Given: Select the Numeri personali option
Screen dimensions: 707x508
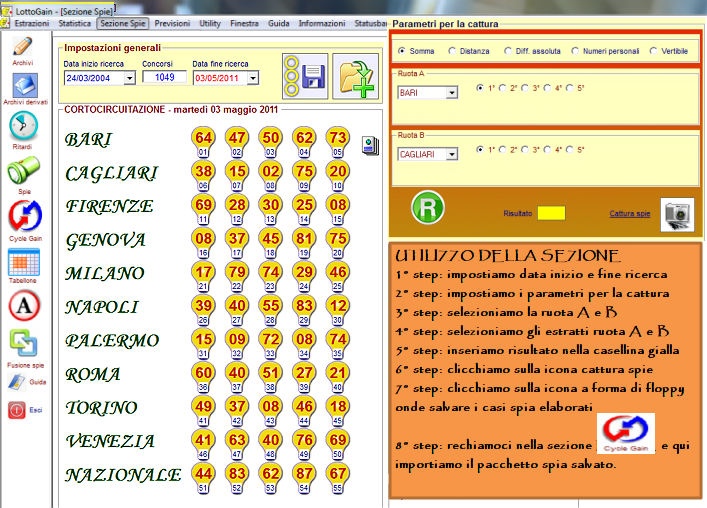Looking at the screenshot, I should tap(575, 50).
